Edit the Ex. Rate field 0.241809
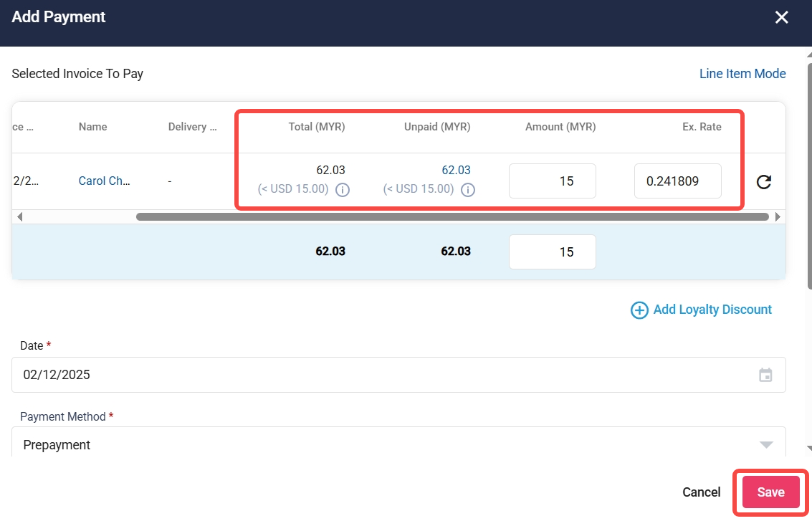The height and width of the screenshot is (521, 812). pyautogui.click(x=677, y=181)
